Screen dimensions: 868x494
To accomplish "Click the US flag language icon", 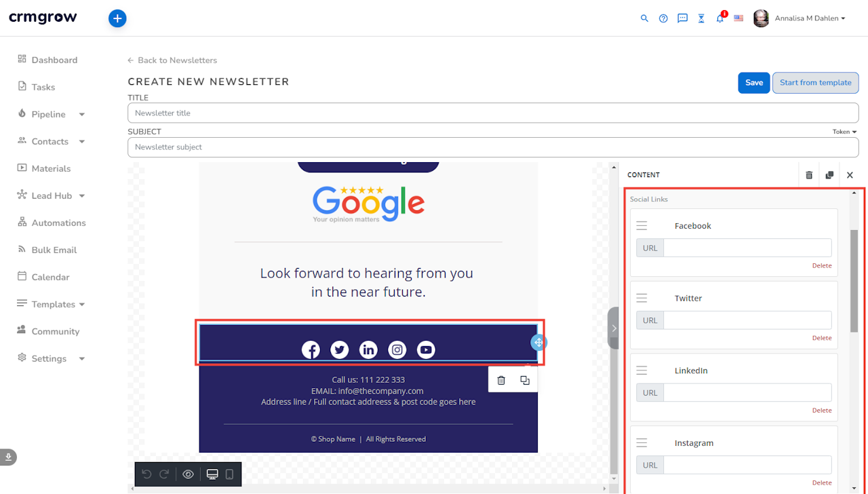I will tap(738, 18).
